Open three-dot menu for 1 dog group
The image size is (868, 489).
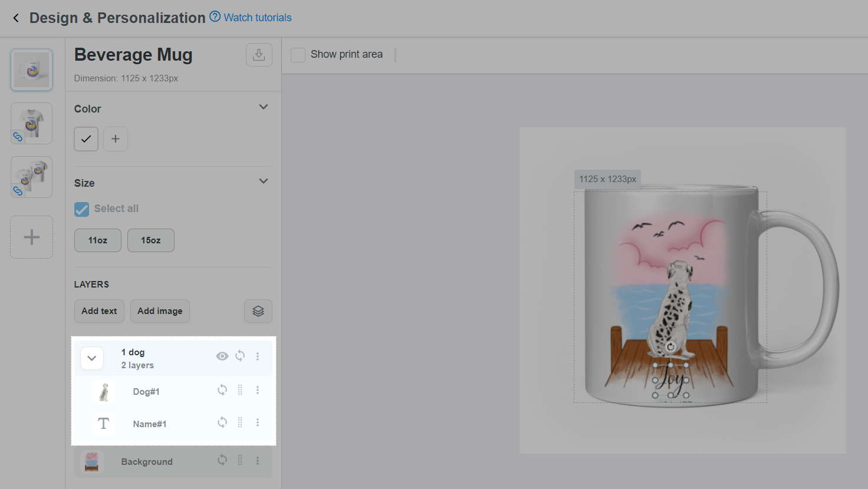click(258, 356)
